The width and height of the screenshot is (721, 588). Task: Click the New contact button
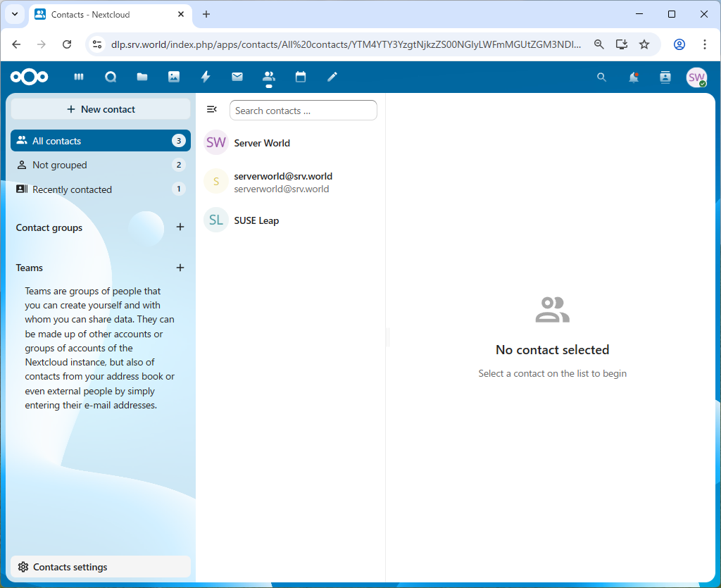[101, 109]
